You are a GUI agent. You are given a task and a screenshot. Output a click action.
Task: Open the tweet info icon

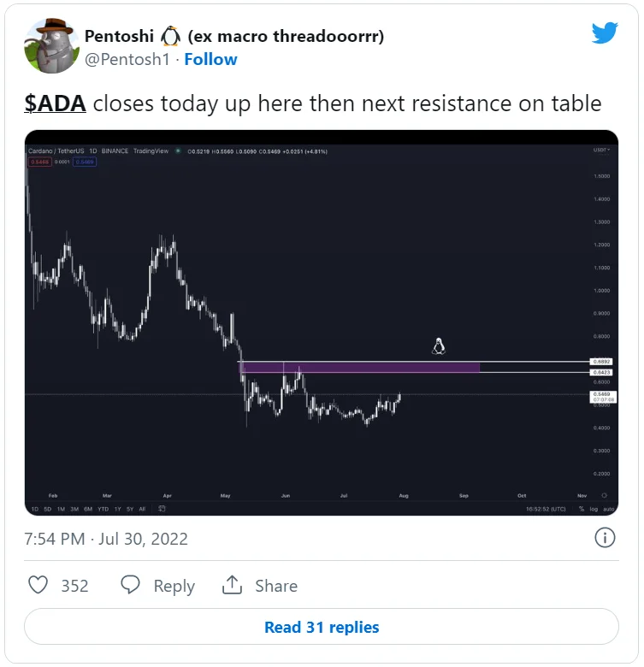pyautogui.click(x=605, y=538)
